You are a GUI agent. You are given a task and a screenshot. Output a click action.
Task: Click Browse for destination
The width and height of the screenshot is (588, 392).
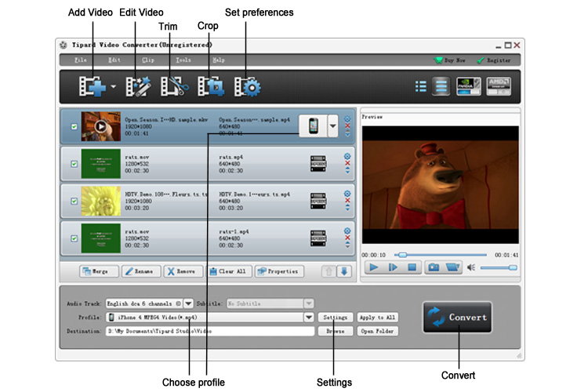336,331
